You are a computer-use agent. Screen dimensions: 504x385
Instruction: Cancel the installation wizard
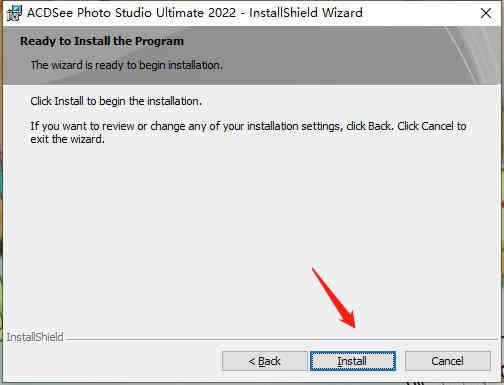(448, 361)
